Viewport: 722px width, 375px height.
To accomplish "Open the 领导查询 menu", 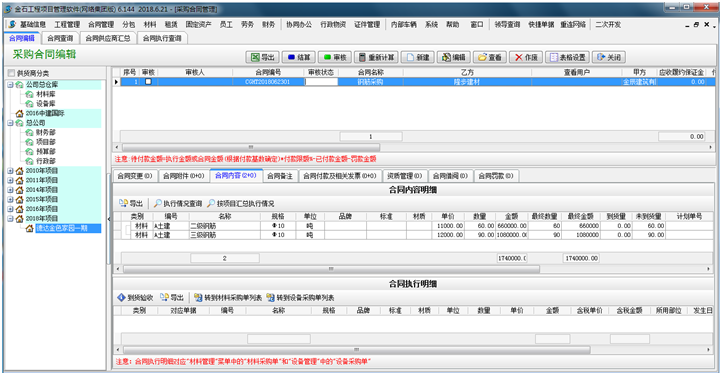I will click(507, 24).
